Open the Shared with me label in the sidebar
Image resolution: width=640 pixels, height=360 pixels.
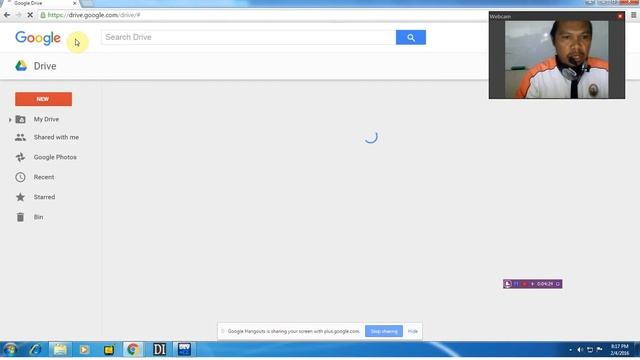click(x=56, y=138)
